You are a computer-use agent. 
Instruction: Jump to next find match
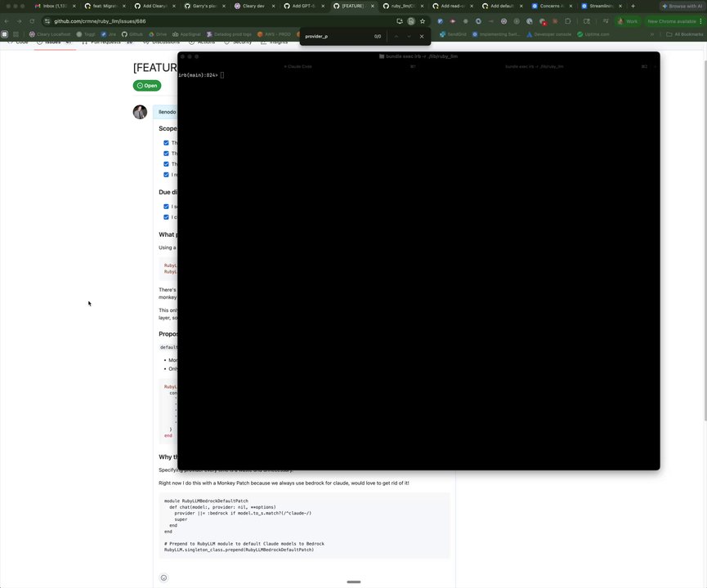pyautogui.click(x=409, y=37)
